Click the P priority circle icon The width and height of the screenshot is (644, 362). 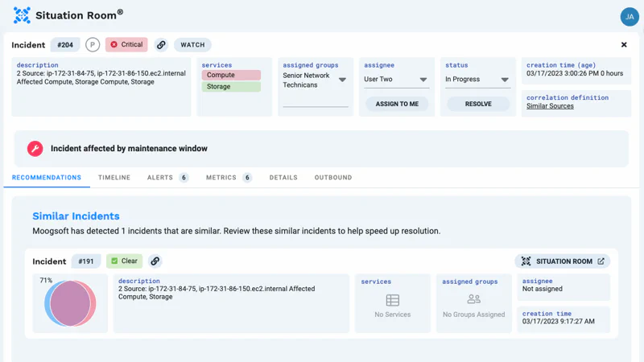coord(93,45)
